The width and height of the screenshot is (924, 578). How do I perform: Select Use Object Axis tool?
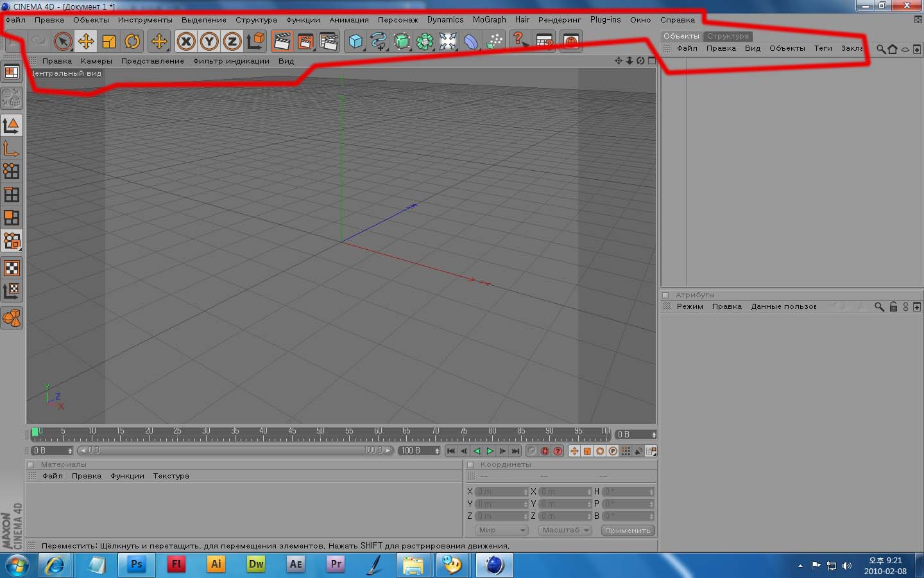(12, 148)
